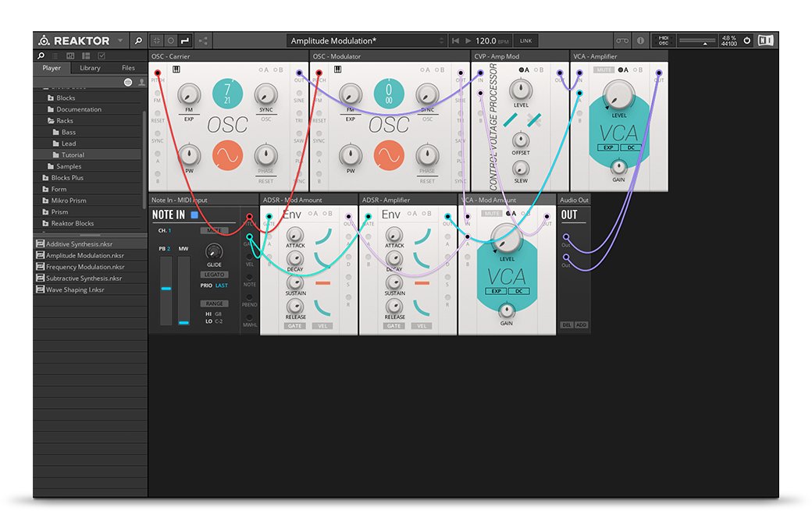The height and width of the screenshot is (511, 812).
Task: Toggle MUTE on the Note In block
Action: [x=213, y=231]
